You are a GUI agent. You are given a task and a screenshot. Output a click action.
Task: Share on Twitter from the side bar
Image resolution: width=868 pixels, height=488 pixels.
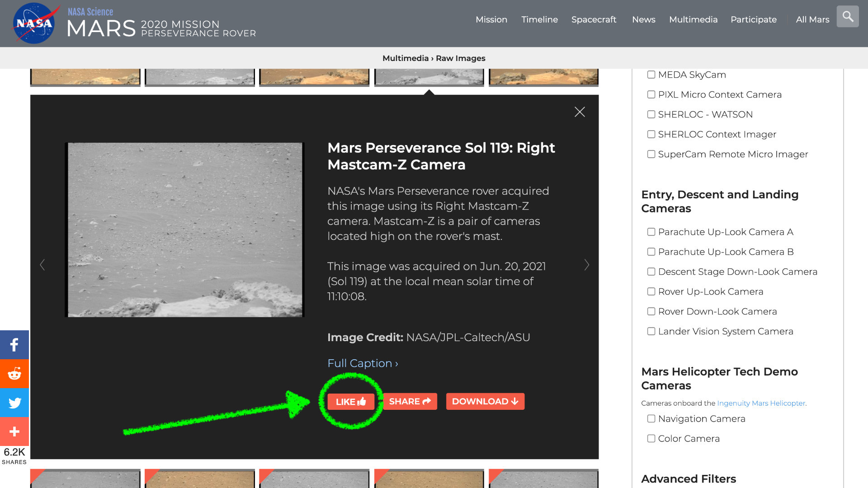14,403
